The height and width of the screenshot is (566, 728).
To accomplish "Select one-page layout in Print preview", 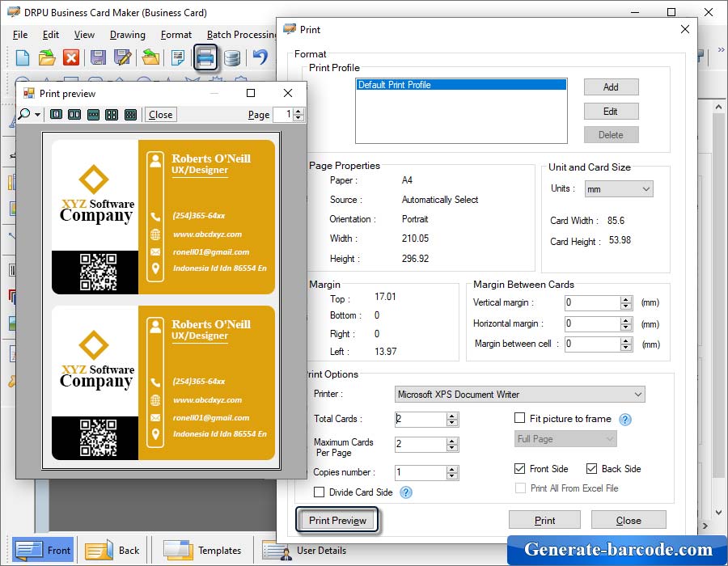I will point(56,115).
